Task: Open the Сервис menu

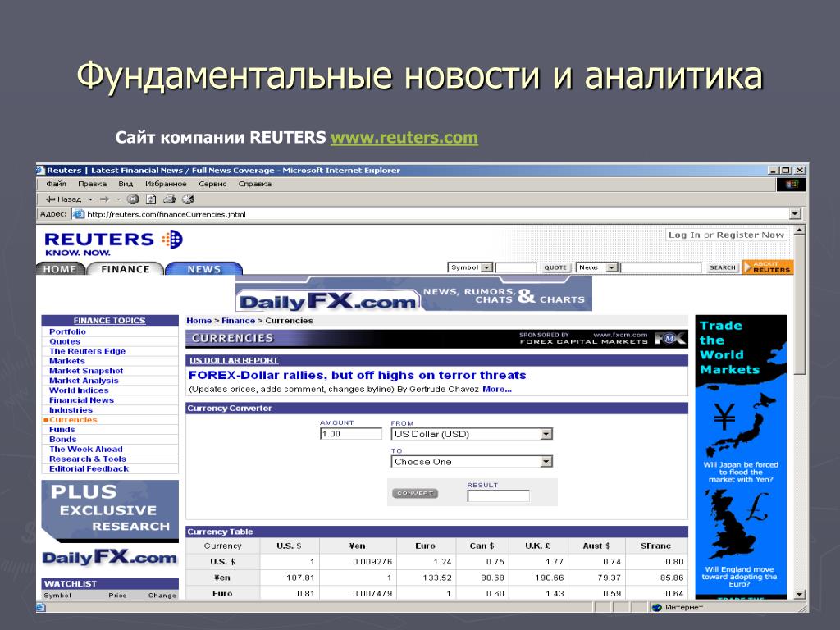Action: [212, 184]
